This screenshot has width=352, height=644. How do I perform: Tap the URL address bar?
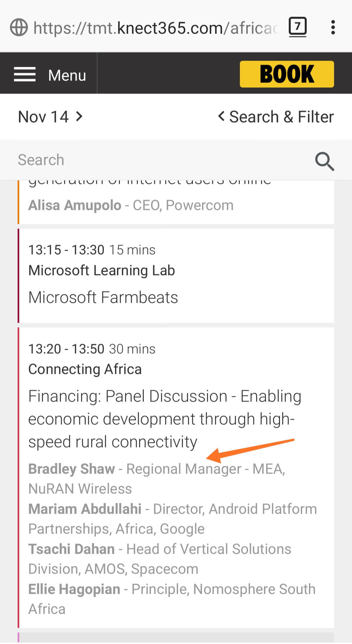coord(156,28)
